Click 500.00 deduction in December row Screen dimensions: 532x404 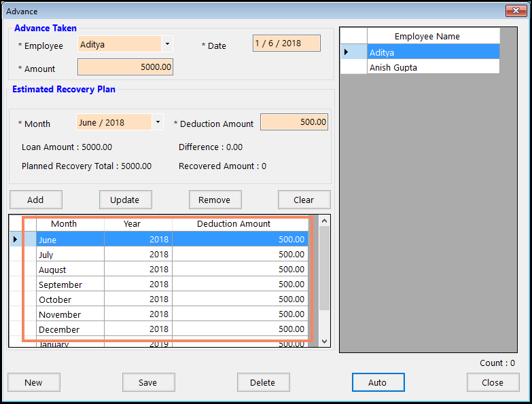click(241, 329)
